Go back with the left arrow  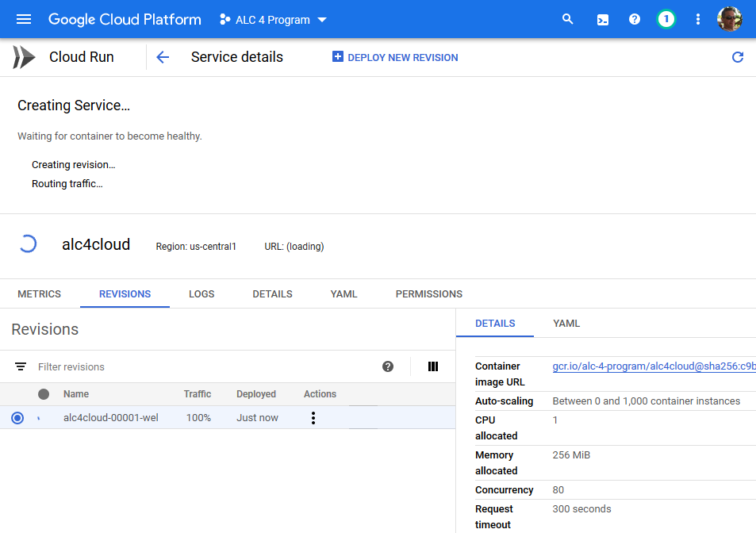pyautogui.click(x=163, y=57)
